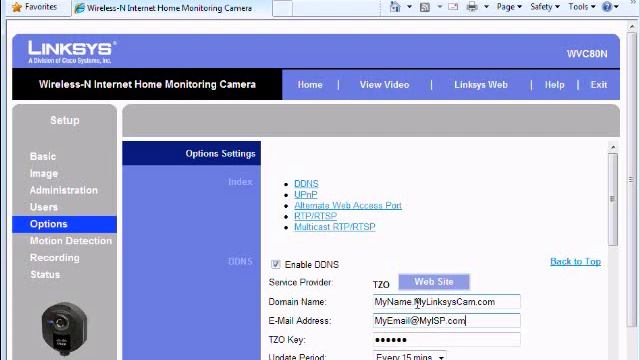Open the Users setup section
The height and width of the screenshot is (360, 640).
click(44, 207)
